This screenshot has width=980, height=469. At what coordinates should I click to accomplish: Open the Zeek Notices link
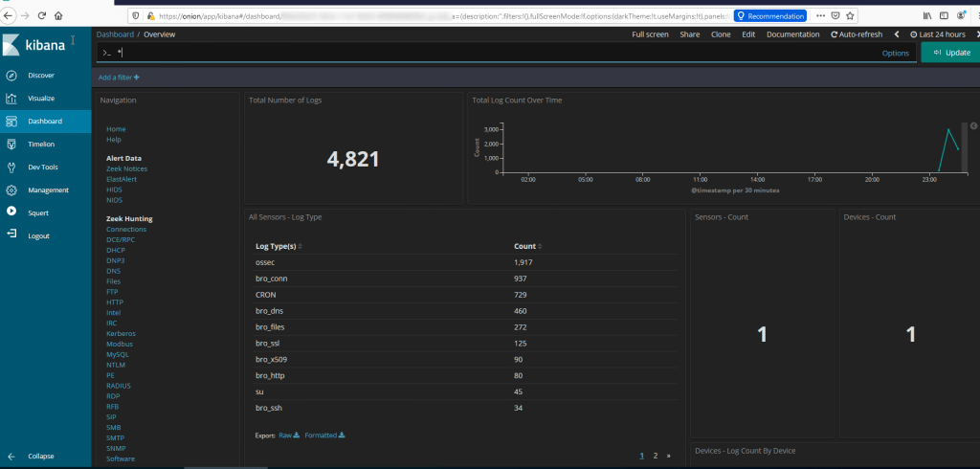click(126, 168)
